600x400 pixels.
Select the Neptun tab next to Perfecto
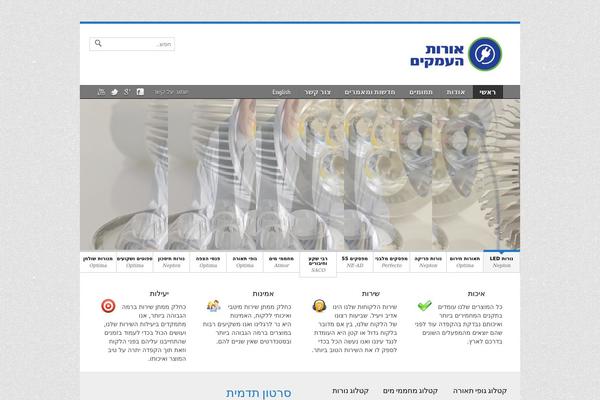(x=428, y=262)
